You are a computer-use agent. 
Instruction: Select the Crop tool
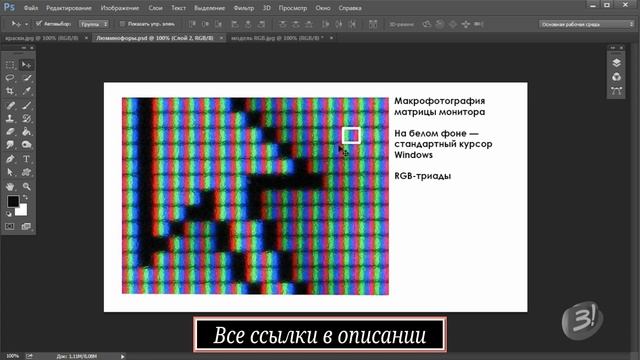[x=10, y=91]
